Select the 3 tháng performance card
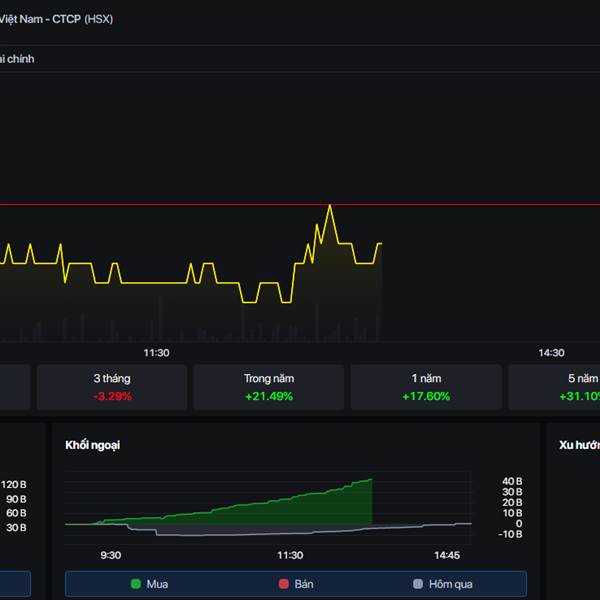Viewport: 600px width, 600px height. tap(112, 387)
